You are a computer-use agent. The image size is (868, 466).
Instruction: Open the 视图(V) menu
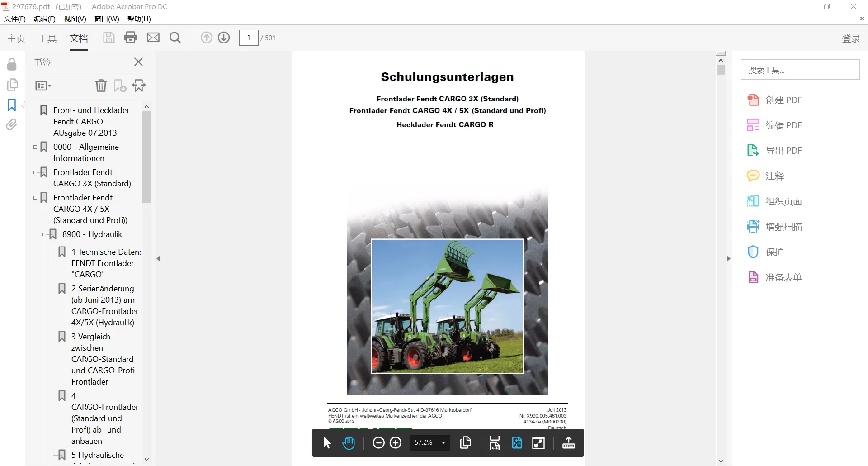(75, 19)
